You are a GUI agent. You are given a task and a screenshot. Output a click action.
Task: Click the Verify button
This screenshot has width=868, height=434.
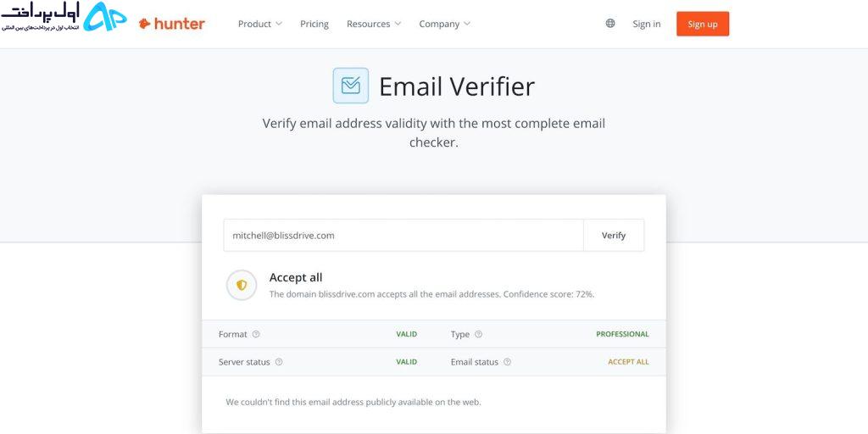tap(614, 236)
